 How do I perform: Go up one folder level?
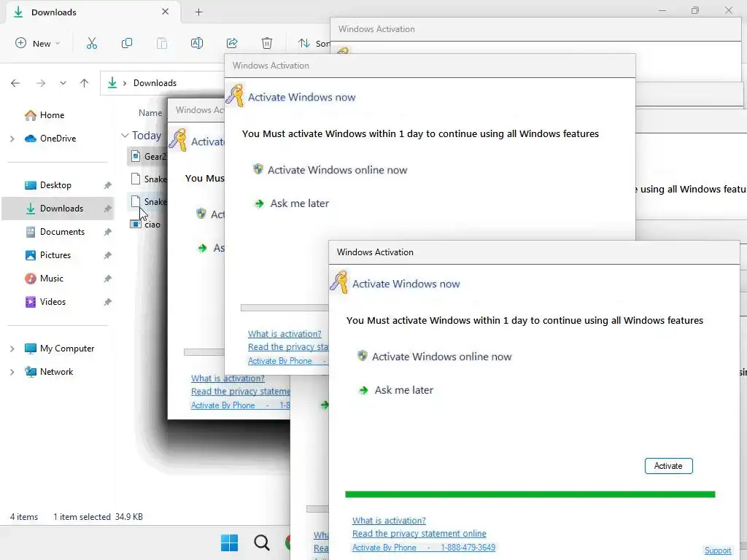[x=85, y=83]
